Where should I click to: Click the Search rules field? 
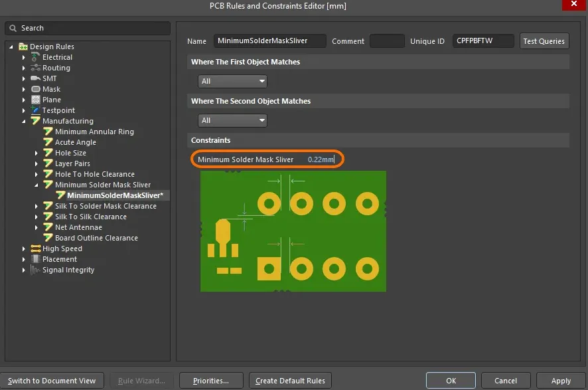pyautogui.click(x=88, y=28)
